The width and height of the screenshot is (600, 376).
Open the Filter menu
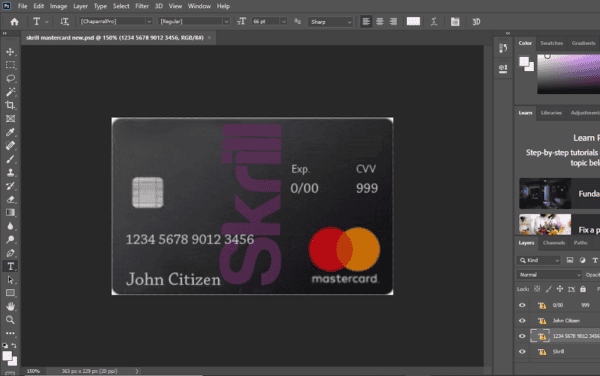142,6
